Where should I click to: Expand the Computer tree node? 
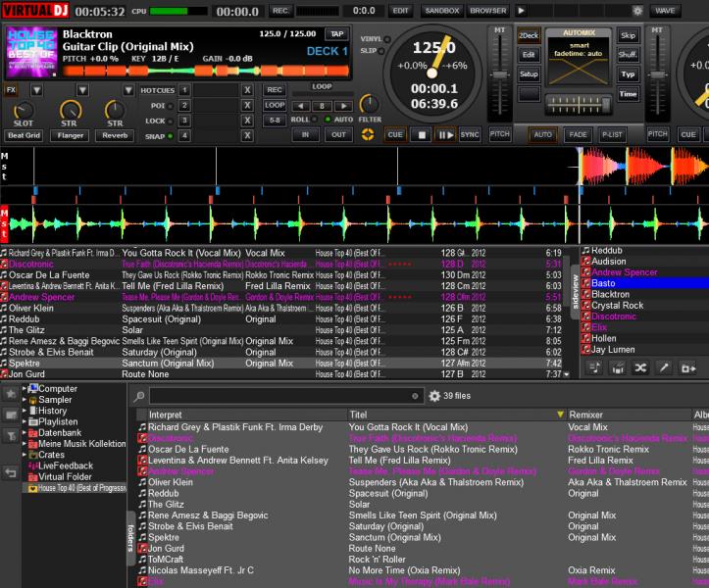point(24,388)
